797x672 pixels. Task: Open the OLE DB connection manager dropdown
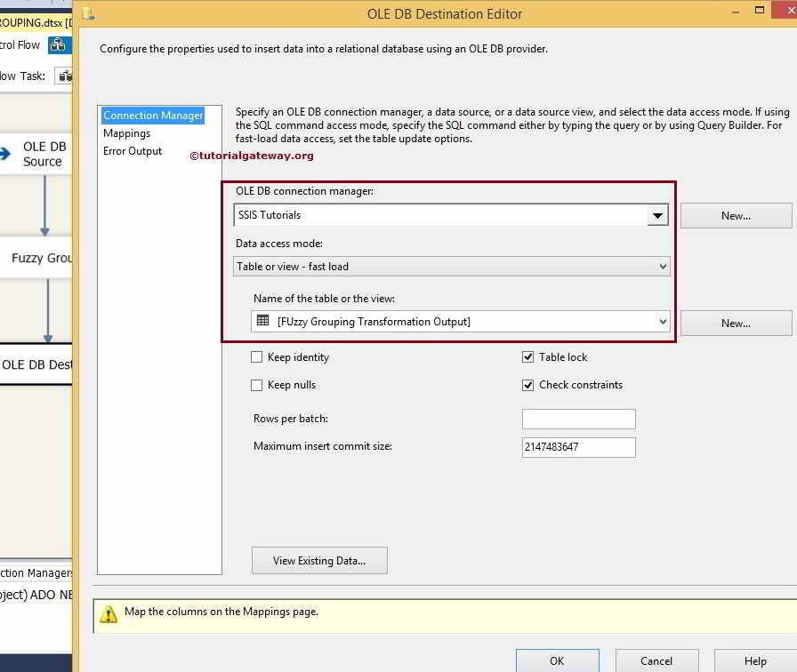pyautogui.click(x=657, y=215)
